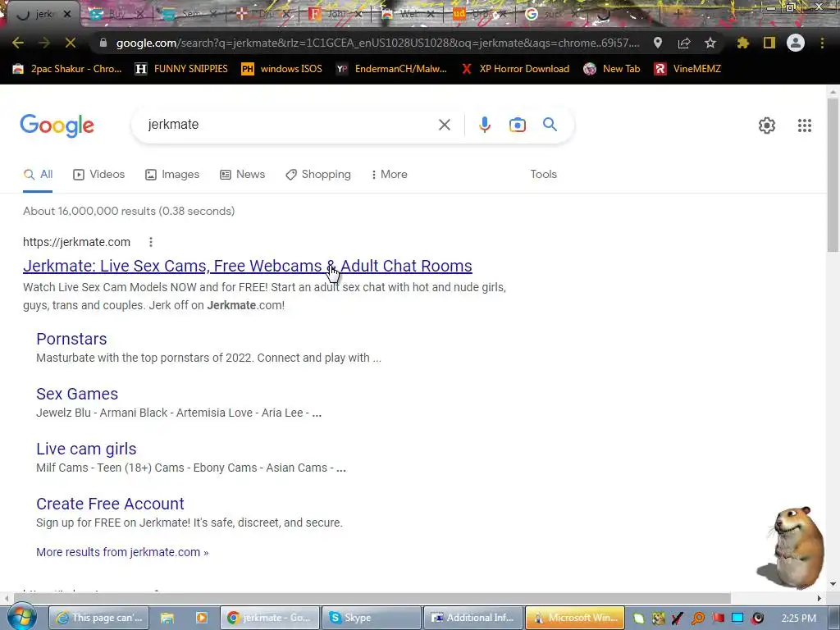Image resolution: width=840 pixels, height=630 pixels.
Task: Open Windows Explorer folder taskbar icon
Action: pos(167,618)
